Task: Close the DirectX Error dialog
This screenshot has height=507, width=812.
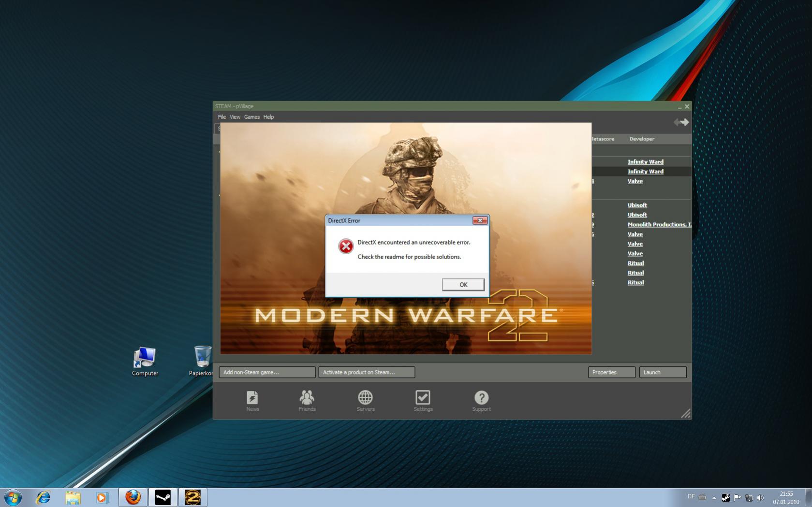Action: 480,220
